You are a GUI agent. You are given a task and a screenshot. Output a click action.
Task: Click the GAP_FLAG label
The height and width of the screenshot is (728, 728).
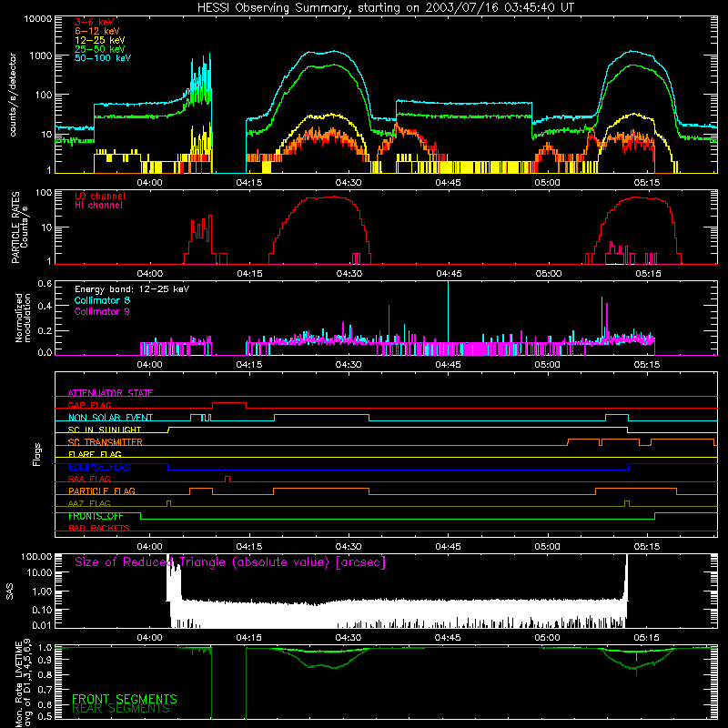[x=89, y=405]
